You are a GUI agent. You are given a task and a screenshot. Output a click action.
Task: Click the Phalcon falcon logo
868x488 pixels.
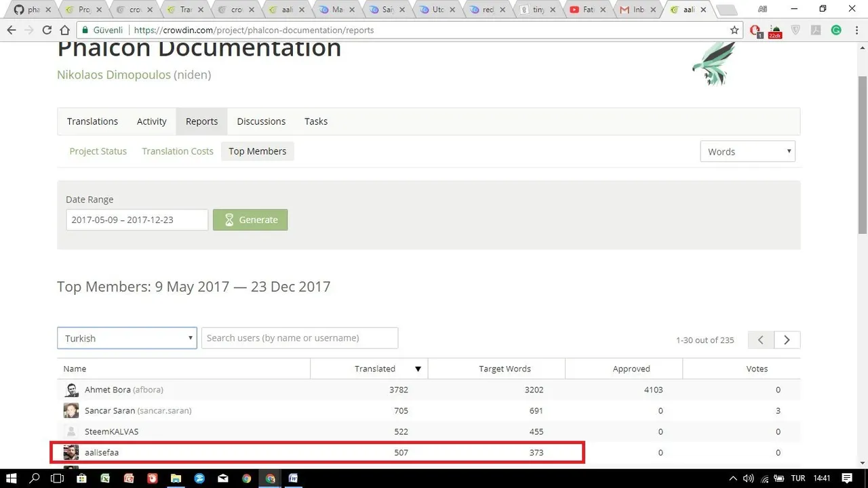714,64
